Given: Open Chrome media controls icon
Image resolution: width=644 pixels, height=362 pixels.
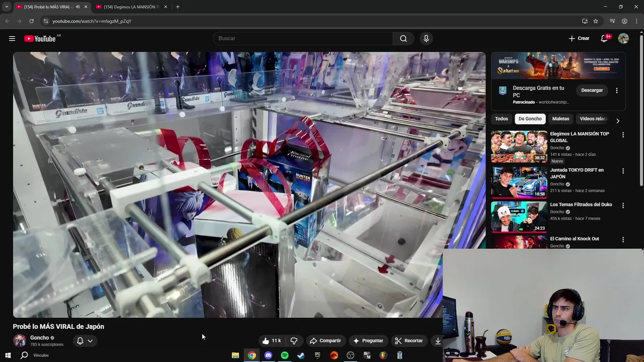Looking at the screenshot, I should 612,21.
